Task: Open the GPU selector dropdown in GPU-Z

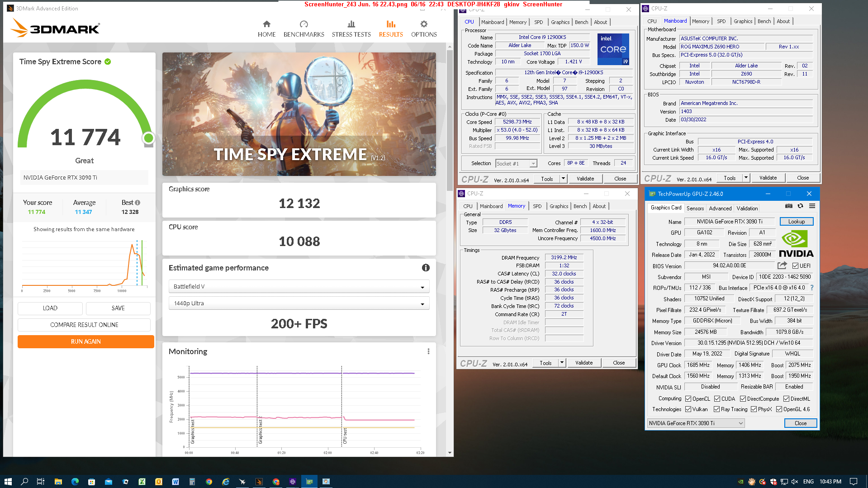Action: pos(696,423)
